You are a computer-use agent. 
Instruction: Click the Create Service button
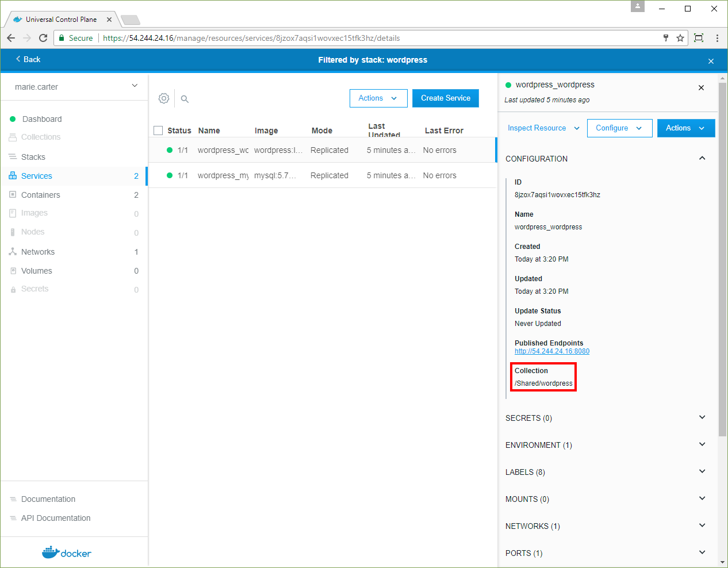[x=445, y=98]
